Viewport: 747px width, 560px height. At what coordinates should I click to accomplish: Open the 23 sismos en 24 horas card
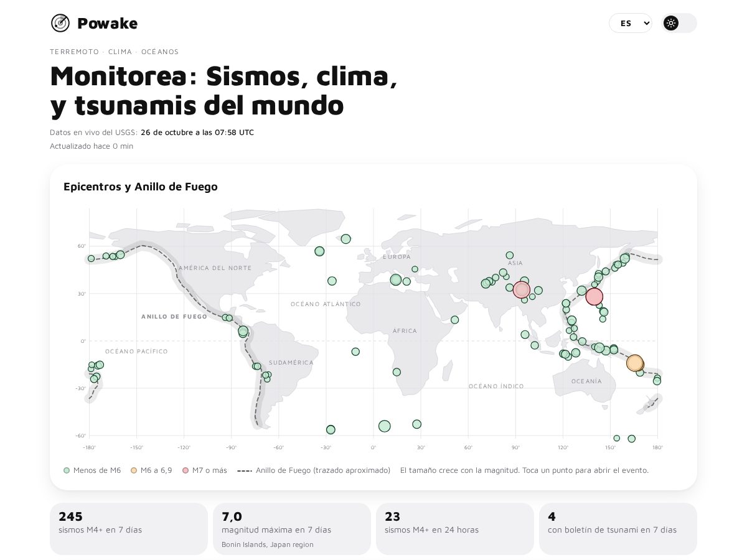click(x=455, y=529)
